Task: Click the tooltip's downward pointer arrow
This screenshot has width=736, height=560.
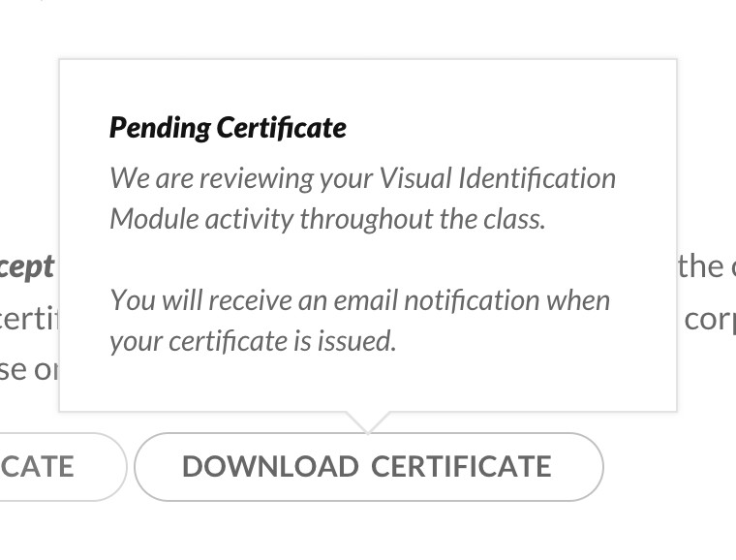Action: coord(368,420)
